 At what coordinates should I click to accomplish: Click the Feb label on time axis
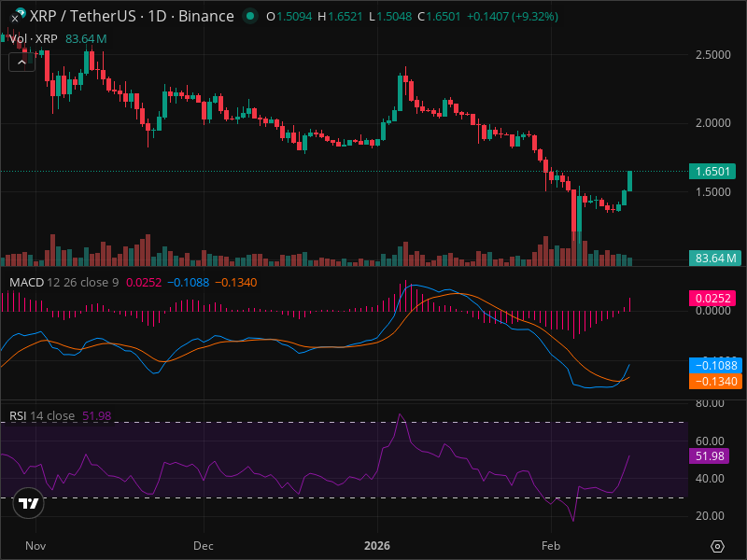coord(551,546)
